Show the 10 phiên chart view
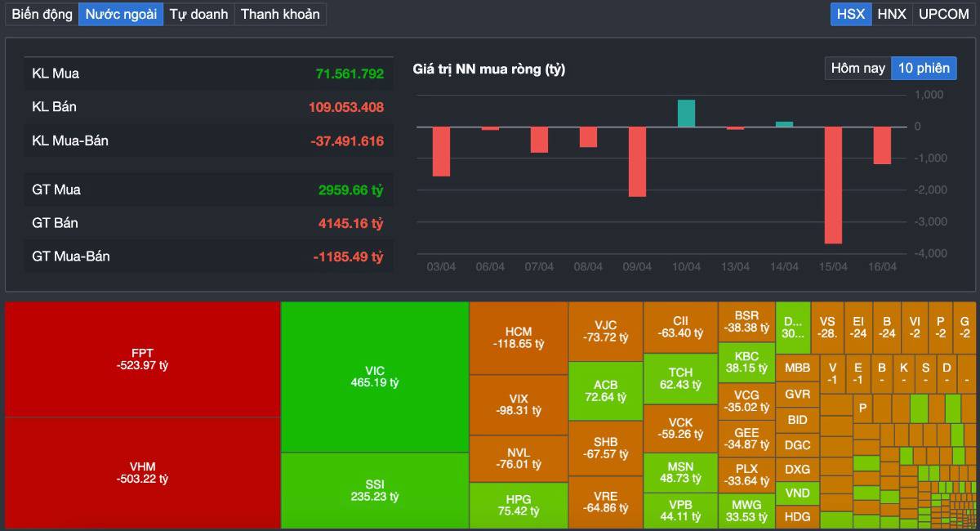 [x=924, y=69]
